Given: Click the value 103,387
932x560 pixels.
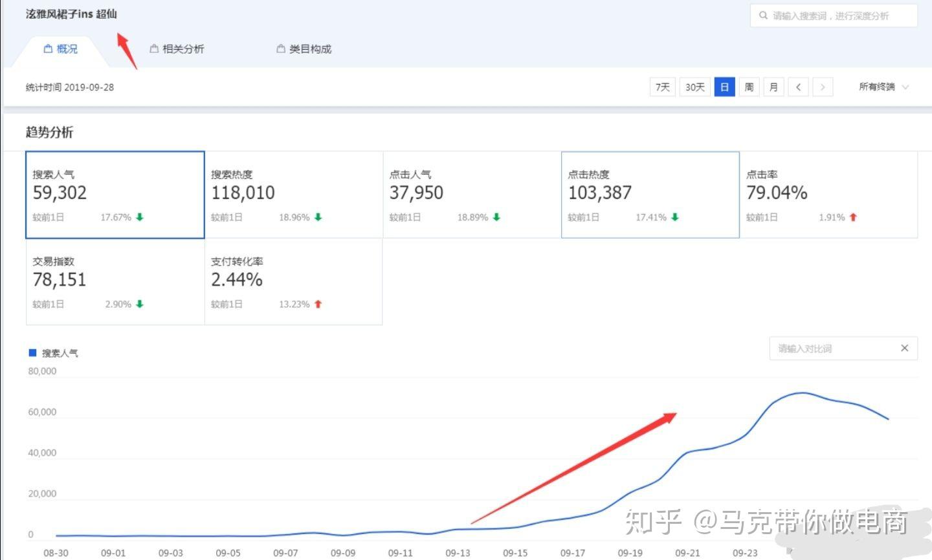Looking at the screenshot, I should 599,193.
